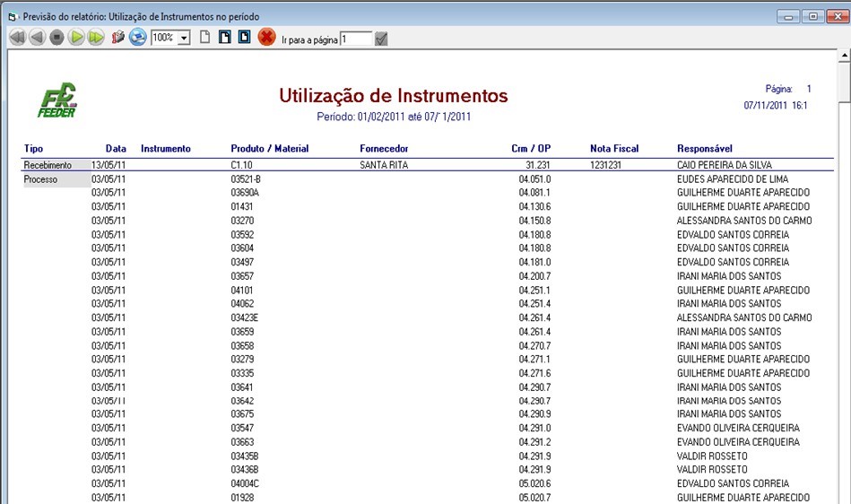Click the blue print report icon
The height and width of the screenshot is (504, 851).
click(x=138, y=38)
